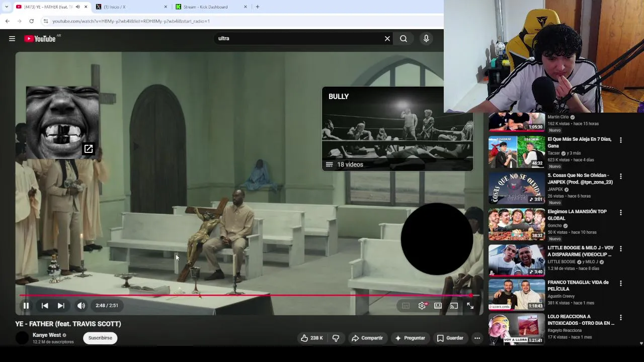Mute the video volume
644x362 pixels.
(x=81, y=305)
